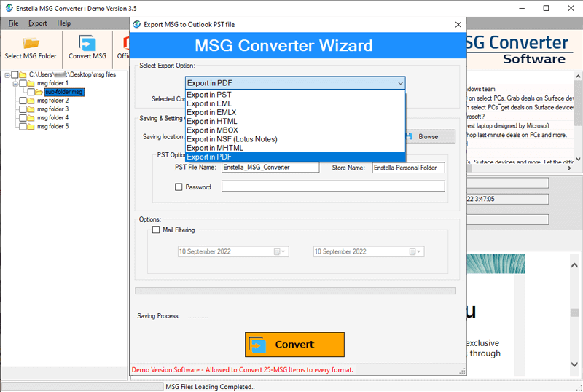Click up arrow of preview pane scrollbar
The image size is (583, 392).
(574, 265)
